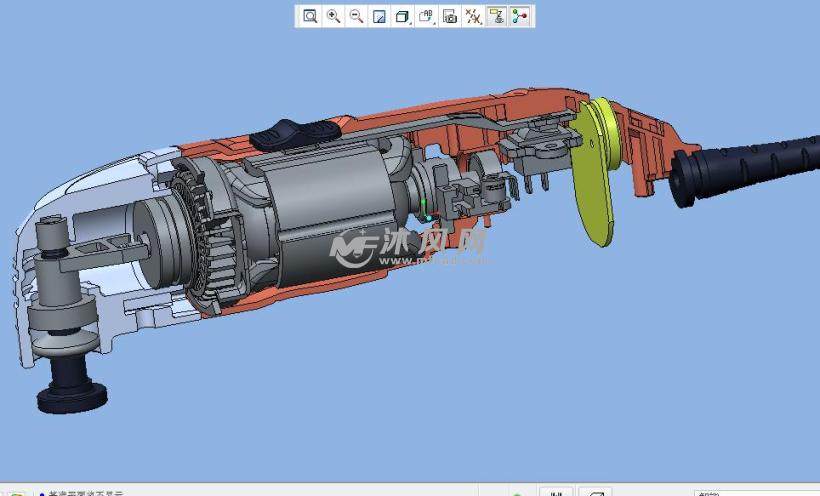Click the Zoom Out magnifier icon
The height and width of the screenshot is (496, 820).
pos(356,16)
